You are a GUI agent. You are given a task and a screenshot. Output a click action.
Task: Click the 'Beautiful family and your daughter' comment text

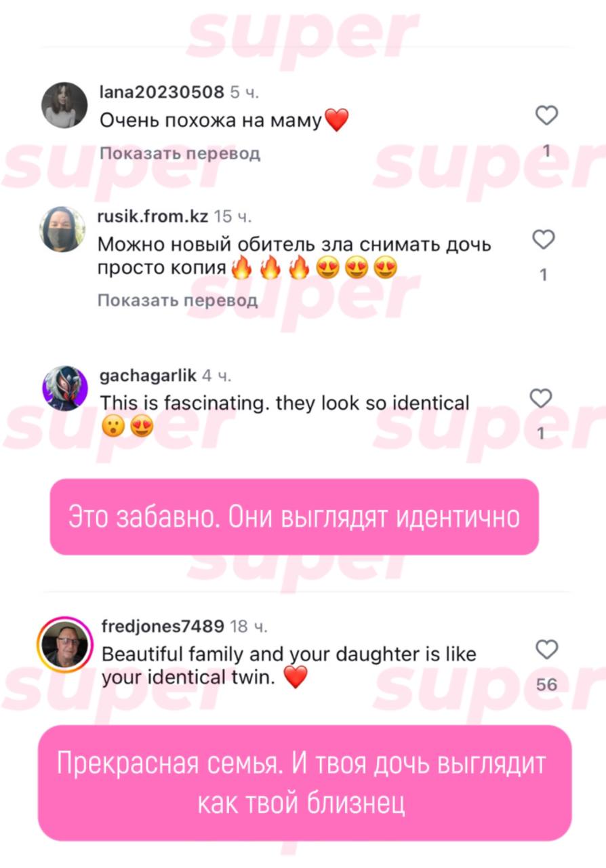point(289,665)
